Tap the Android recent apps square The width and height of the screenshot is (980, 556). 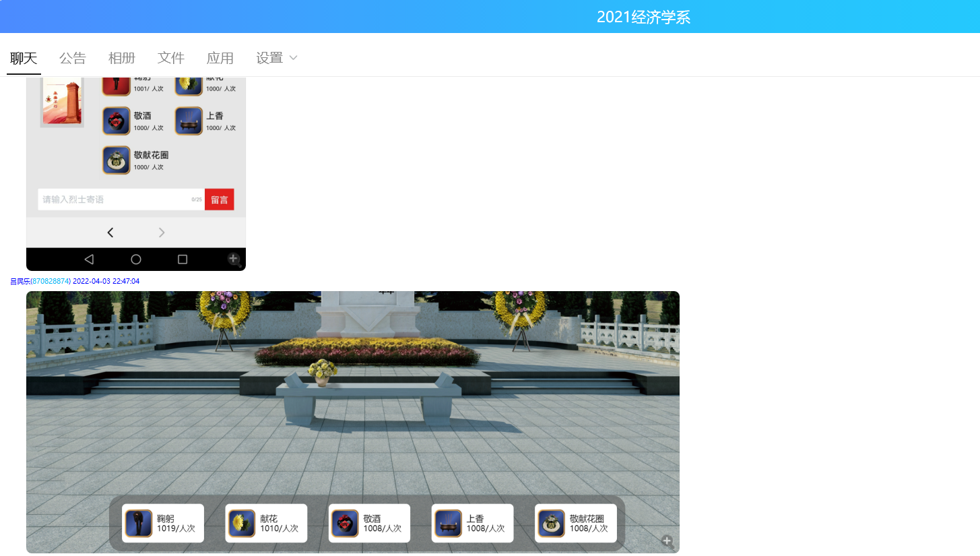[x=182, y=259]
